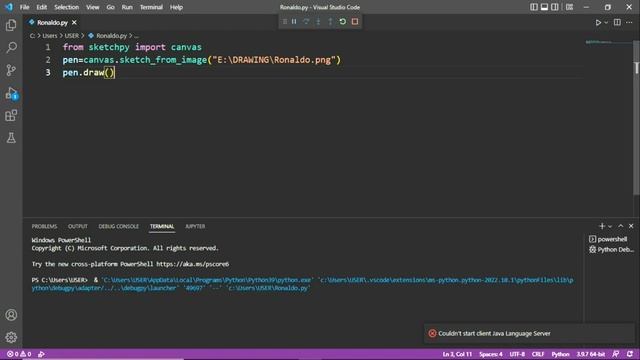Viewport: 640px width, 360px height.
Task: Maximize the panel size chevron
Action: (620, 226)
